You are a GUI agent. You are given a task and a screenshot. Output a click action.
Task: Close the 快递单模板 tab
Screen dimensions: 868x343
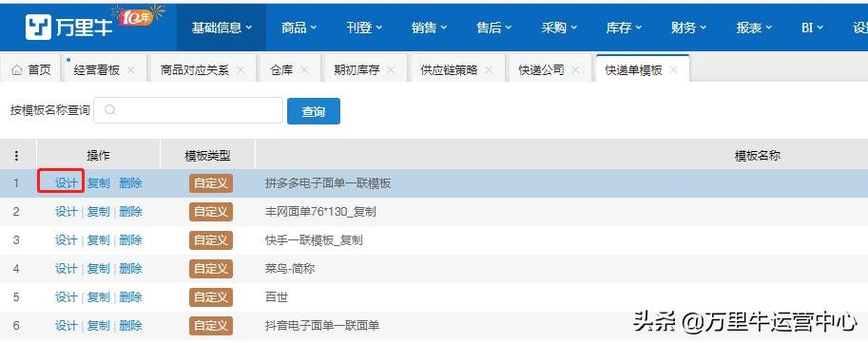click(x=674, y=69)
